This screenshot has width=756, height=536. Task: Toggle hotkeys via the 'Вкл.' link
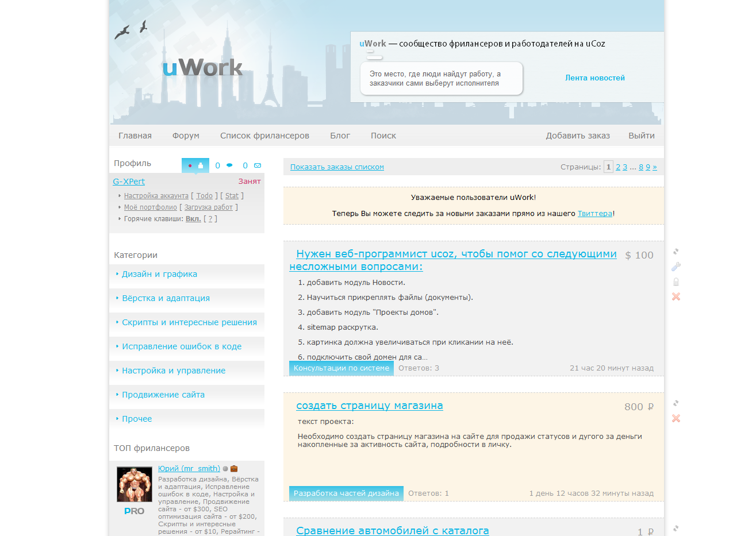pos(193,219)
